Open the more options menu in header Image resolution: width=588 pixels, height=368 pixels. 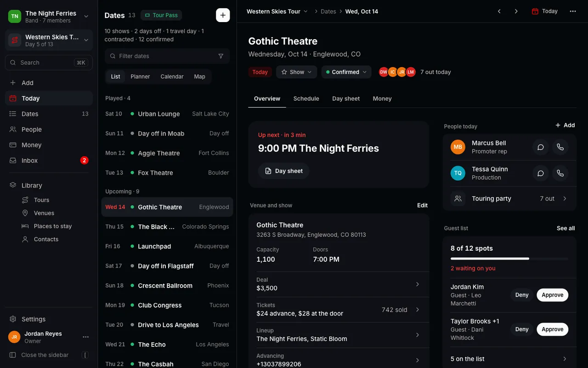573,11
